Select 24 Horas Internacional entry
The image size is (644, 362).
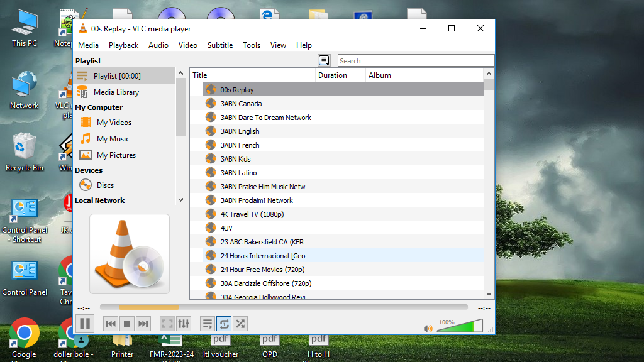[343, 256]
